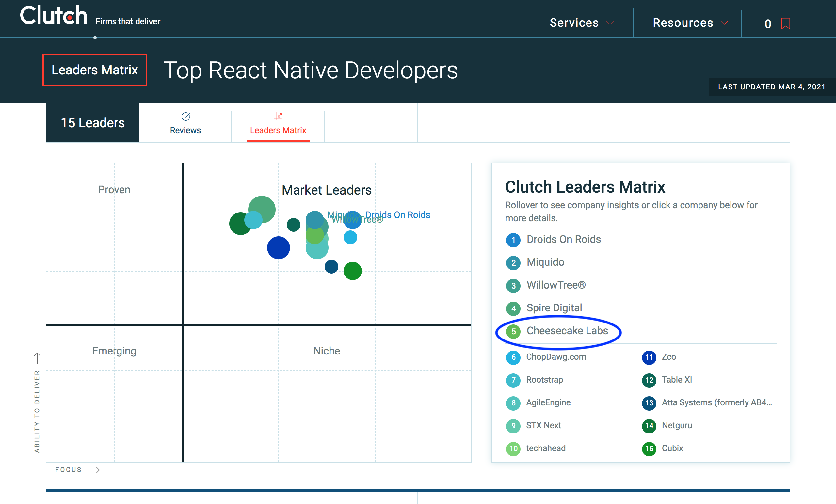This screenshot has height=504, width=836.
Task: Open Spire Digital company link
Action: click(x=554, y=307)
